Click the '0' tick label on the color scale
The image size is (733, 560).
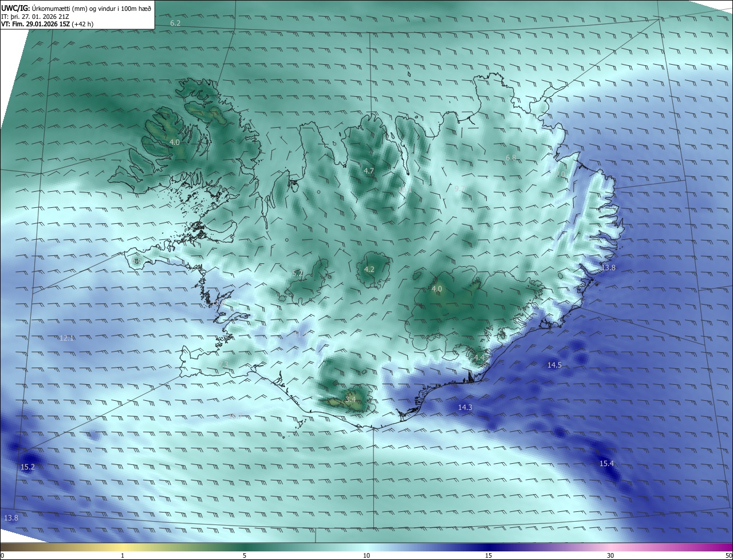click(x=2, y=555)
